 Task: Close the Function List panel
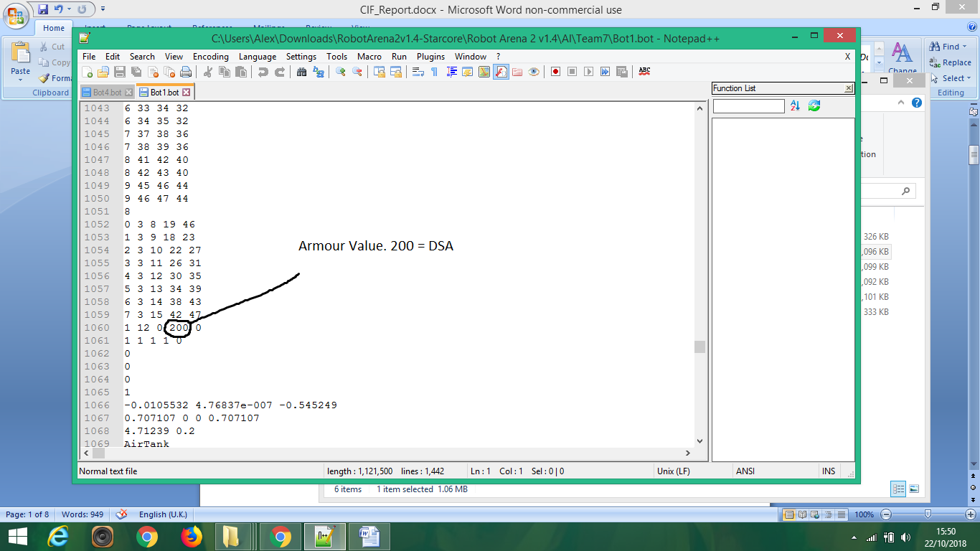coord(849,88)
